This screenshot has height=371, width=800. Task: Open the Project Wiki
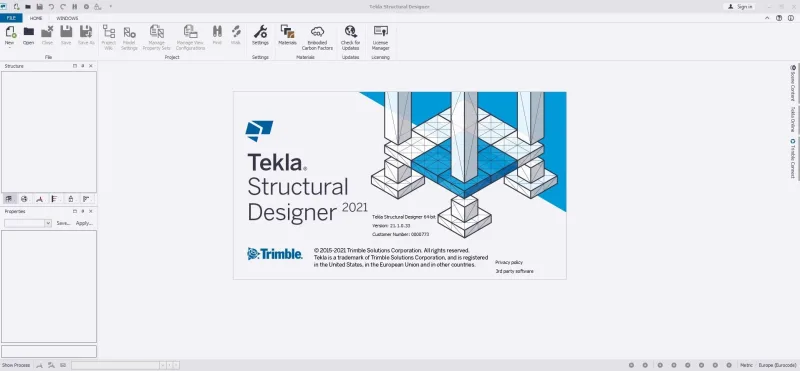pyautogui.click(x=109, y=38)
